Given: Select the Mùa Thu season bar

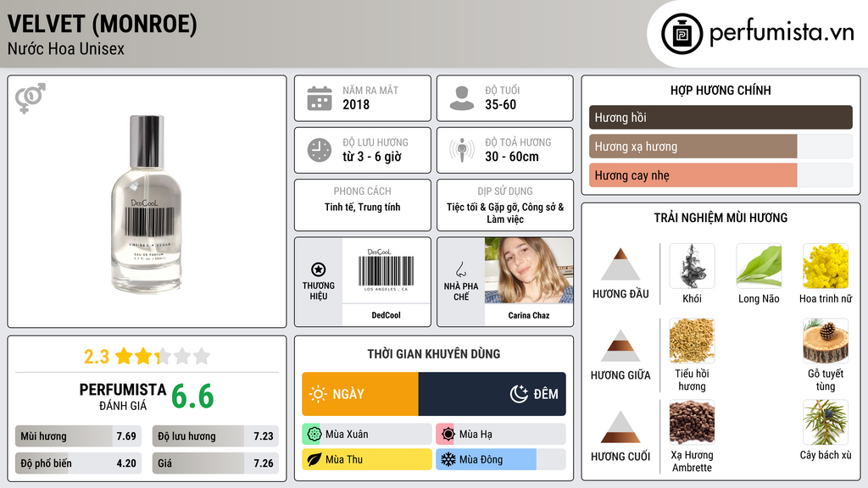Looking at the screenshot, I should click(x=367, y=459).
